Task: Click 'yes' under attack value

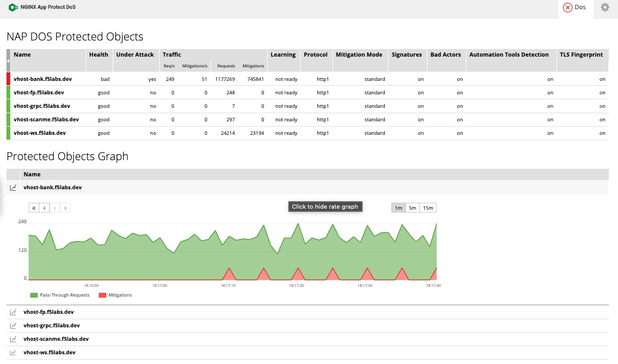Action: (152, 79)
